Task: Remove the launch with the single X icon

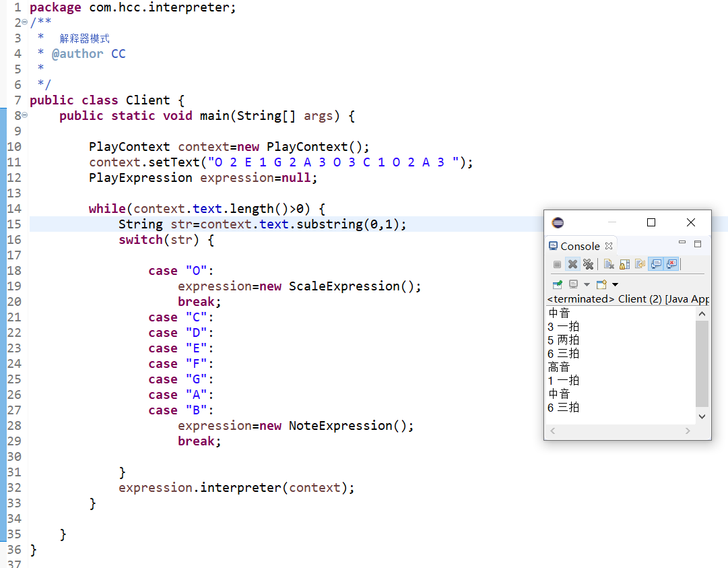Action: coord(573,264)
